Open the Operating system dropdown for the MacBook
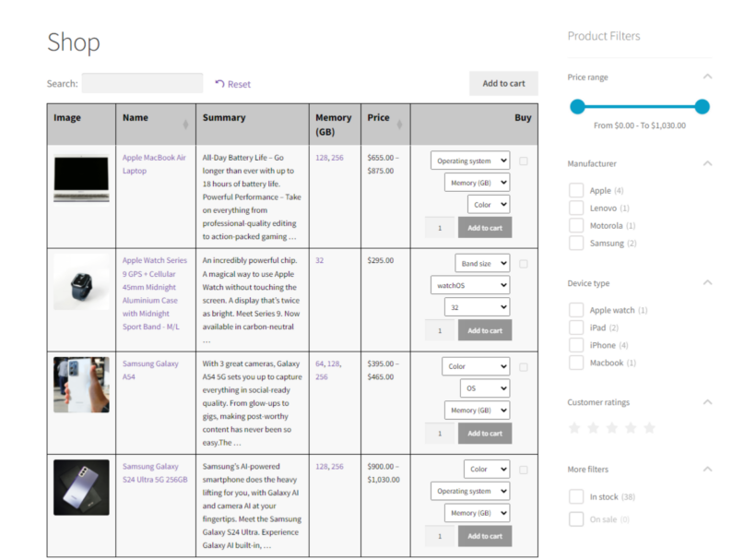Image resolution: width=756 pixels, height=560 pixels. click(x=470, y=160)
